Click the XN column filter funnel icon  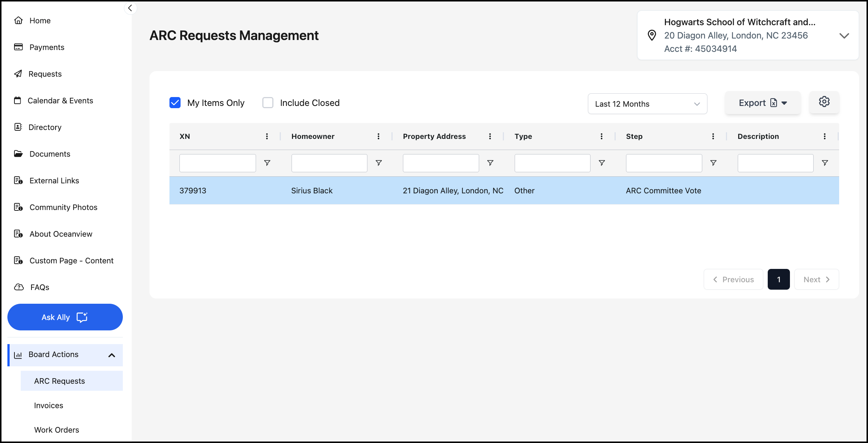[267, 163]
